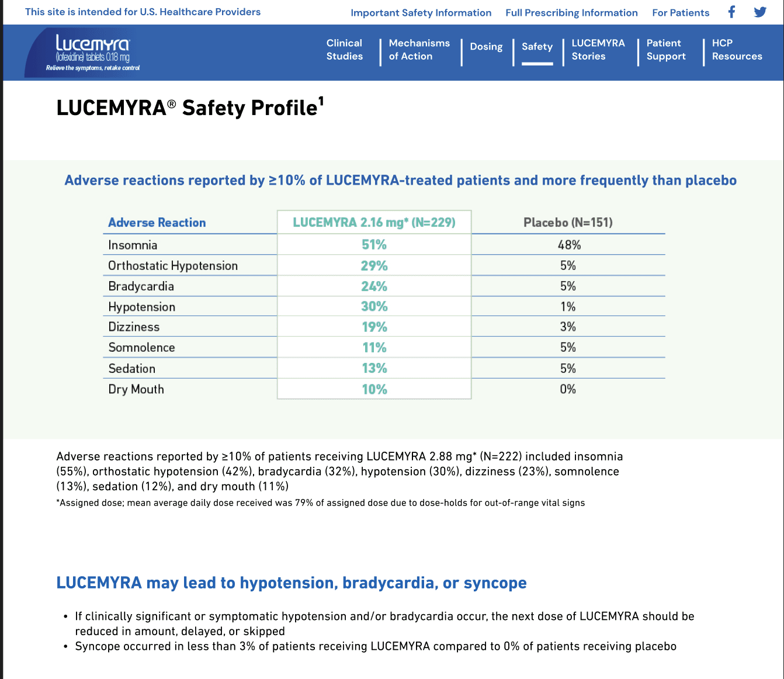Select the Orthostatic Hypotension row label
Viewport: 784px width, 679px height.
(173, 266)
